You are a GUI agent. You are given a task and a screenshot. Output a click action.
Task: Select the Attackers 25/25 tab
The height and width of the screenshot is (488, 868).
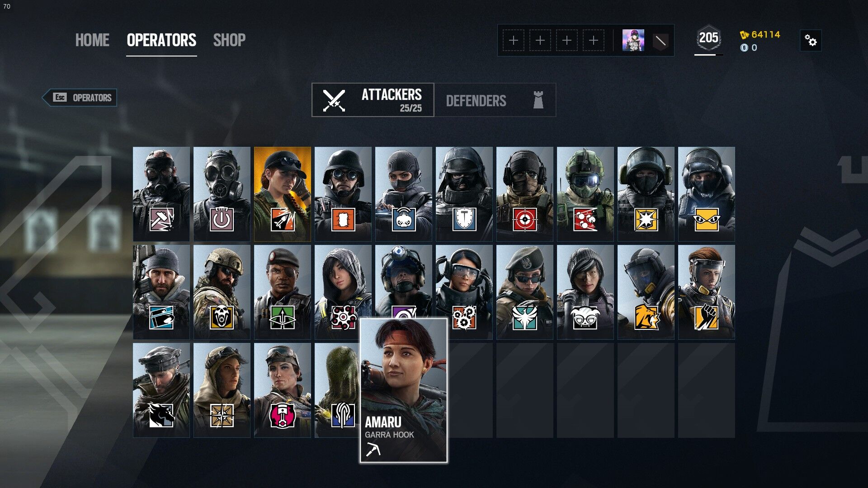point(373,100)
